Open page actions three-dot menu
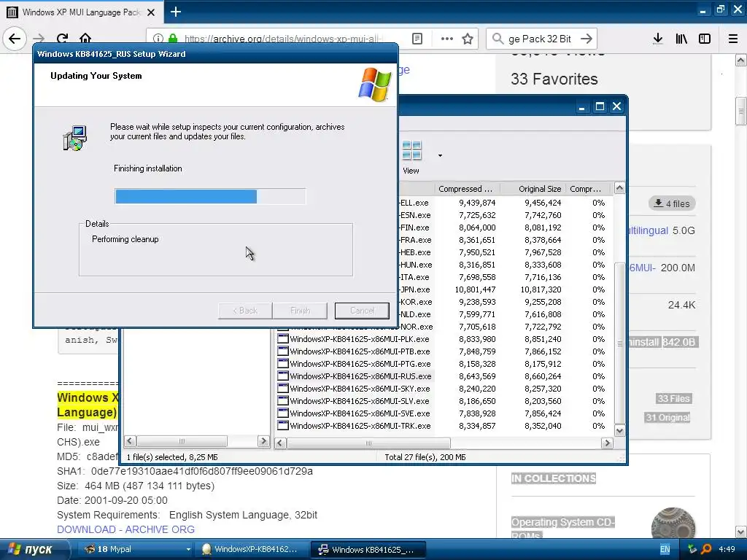Image resolution: width=747 pixels, height=560 pixels. pyautogui.click(x=447, y=39)
